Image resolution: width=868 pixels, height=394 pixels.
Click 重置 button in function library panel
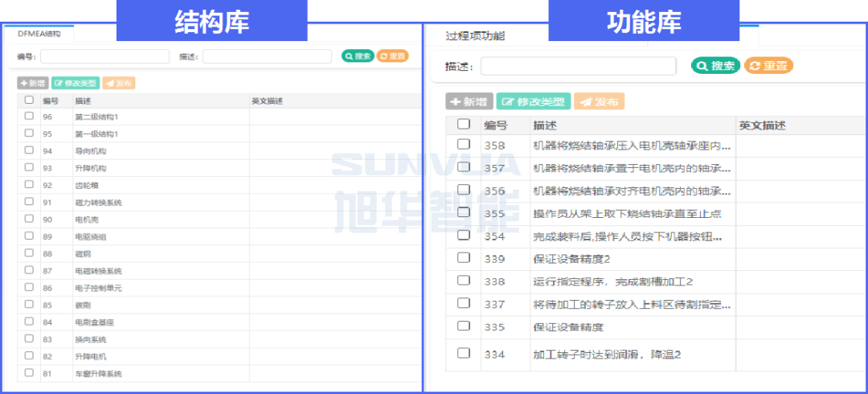click(768, 66)
